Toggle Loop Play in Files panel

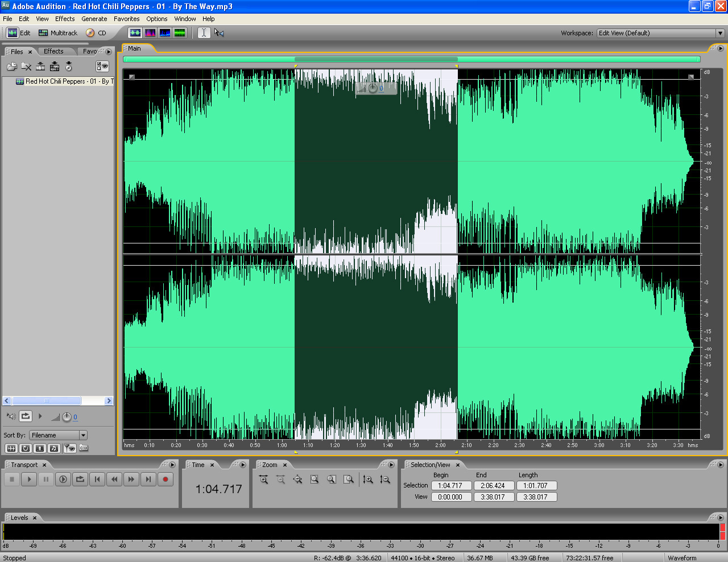pyautogui.click(x=26, y=416)
